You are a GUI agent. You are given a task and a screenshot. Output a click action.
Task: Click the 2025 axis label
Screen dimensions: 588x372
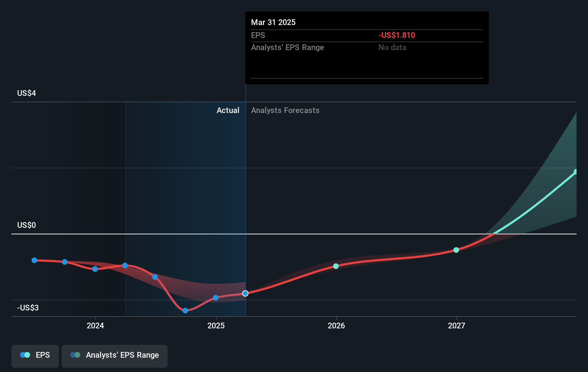pyautogui.click(x=216, y=325)
